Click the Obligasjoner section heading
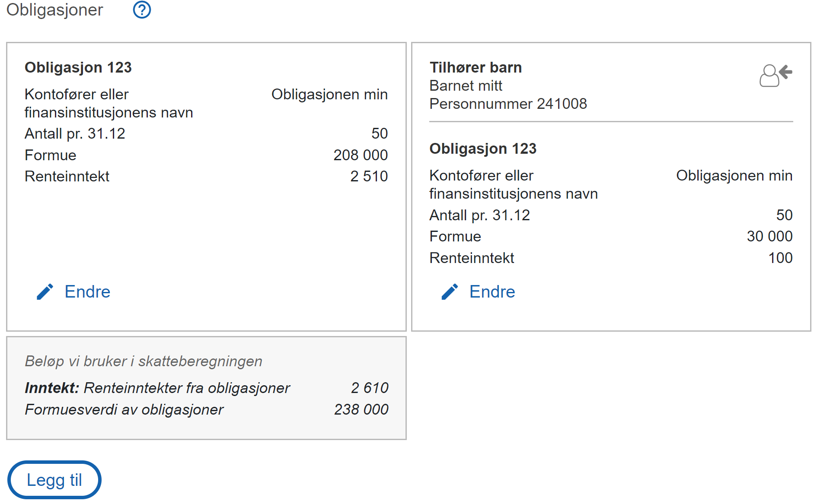Viewport: 814px width, 504px height. pos(55,10)
